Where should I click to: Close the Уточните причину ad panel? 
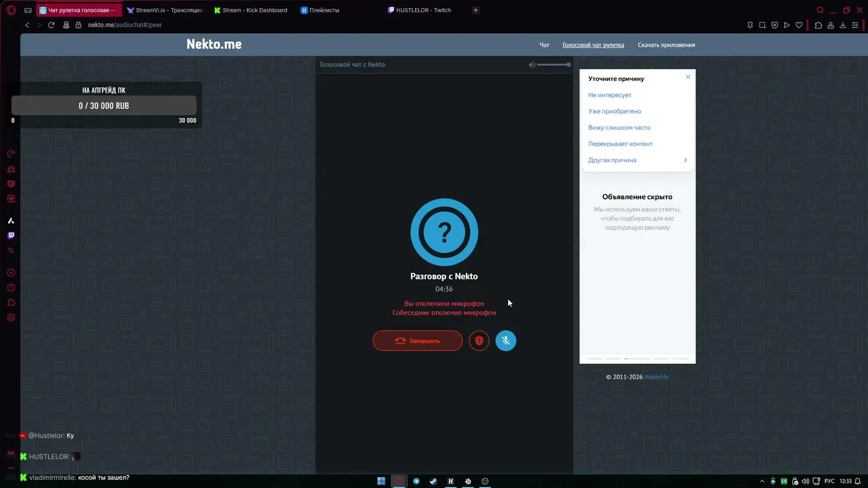pyautogui.click(x=688, y=77)
